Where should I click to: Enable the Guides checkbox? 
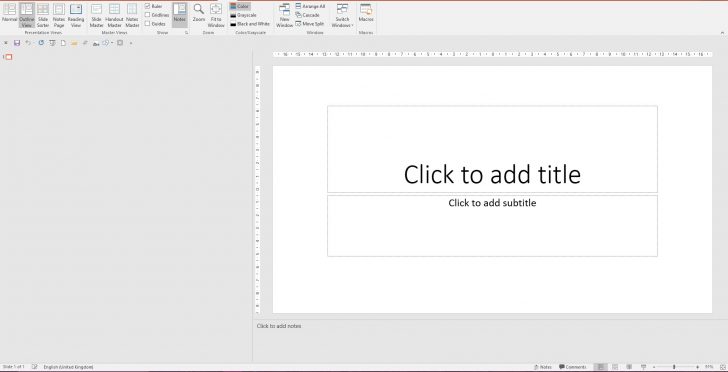[155, 23]
